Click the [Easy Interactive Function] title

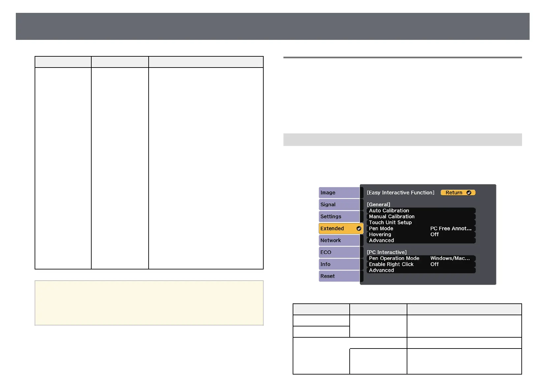click(x=400, y=193)
